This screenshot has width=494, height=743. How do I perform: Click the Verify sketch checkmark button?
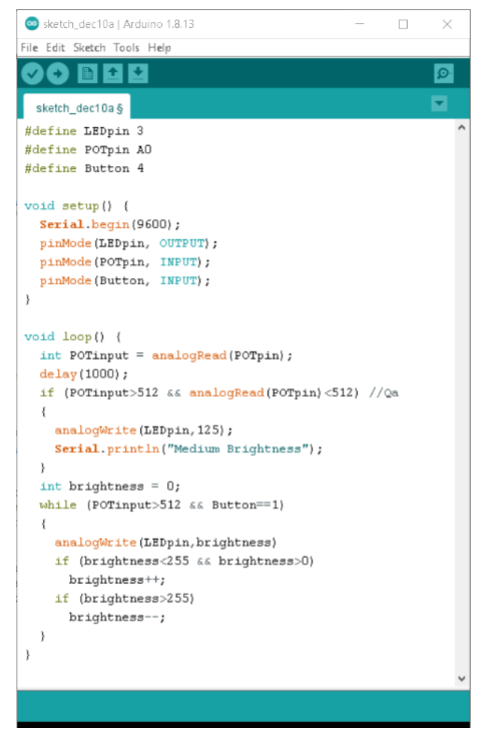[x=32, y=74]
